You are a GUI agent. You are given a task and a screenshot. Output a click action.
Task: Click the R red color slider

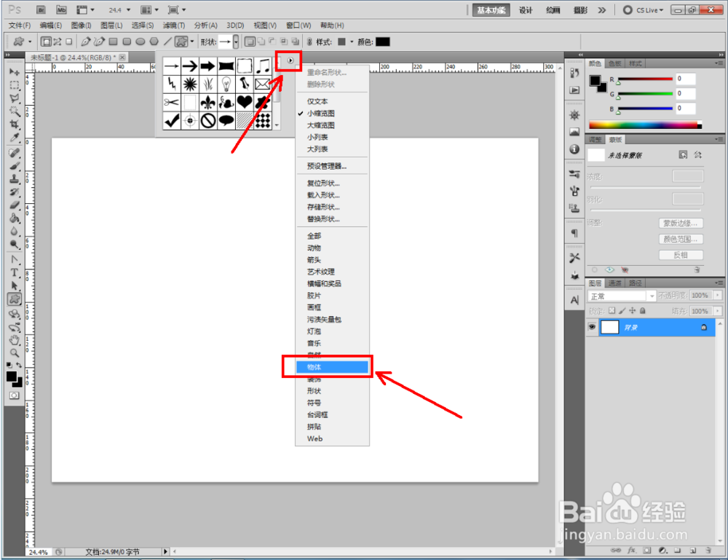[x=645, y=79]
